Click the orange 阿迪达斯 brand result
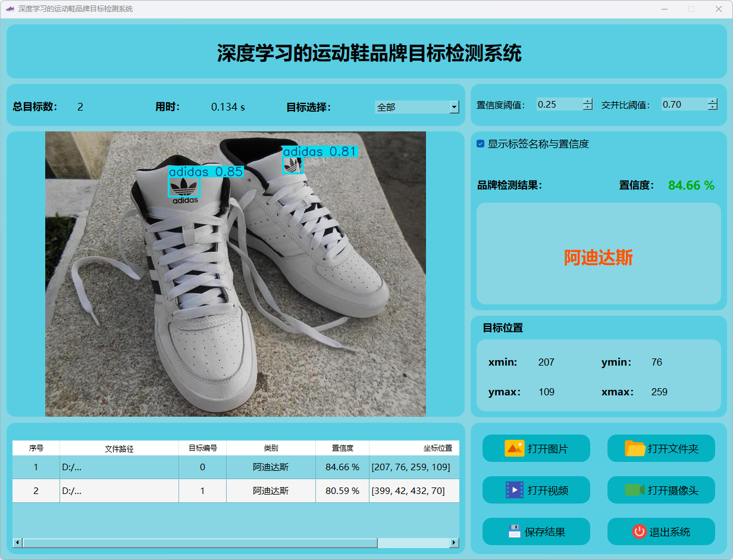733x560 pixels. pos(599,257)
